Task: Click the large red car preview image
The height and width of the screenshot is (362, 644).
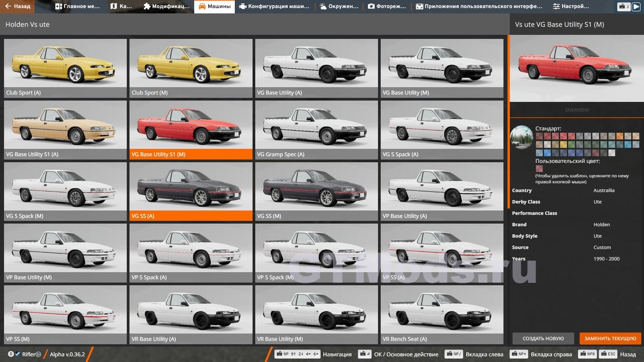Action: tap(577, 68)
